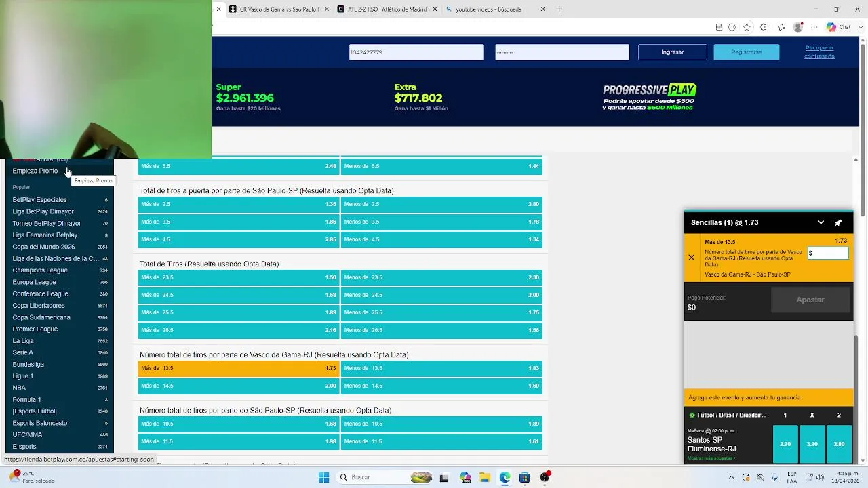Select Más de 2.5 São Paulo shots on target
This screenshot has height=488, width=868.
tap(239, 204)
